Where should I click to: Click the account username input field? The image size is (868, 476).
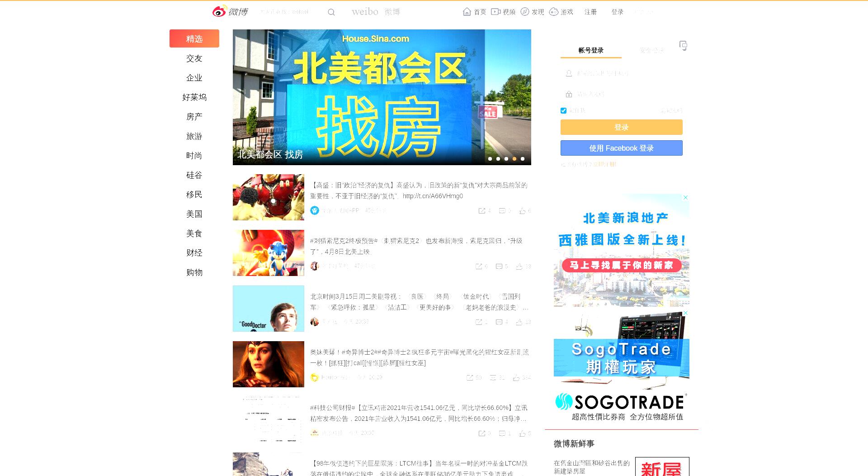622,73
